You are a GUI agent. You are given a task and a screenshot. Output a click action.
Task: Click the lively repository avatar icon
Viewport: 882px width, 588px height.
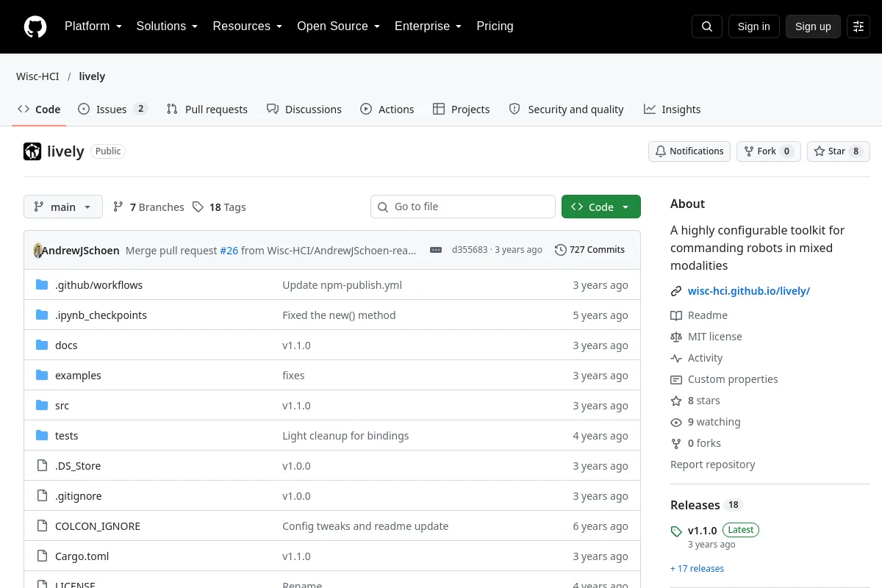(32, 151)
